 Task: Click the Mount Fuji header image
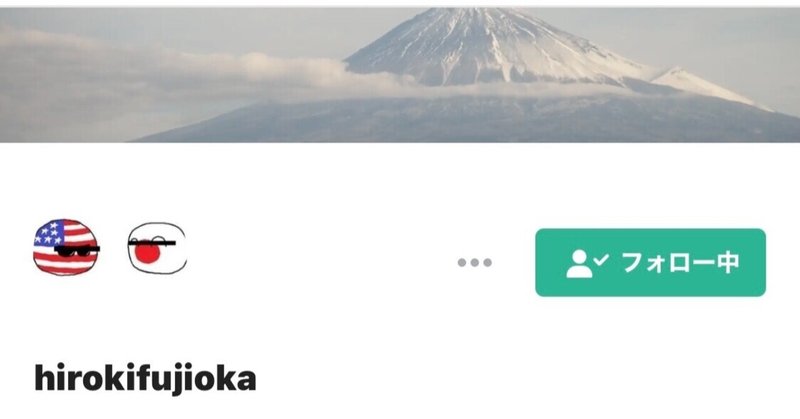point(400,75)
